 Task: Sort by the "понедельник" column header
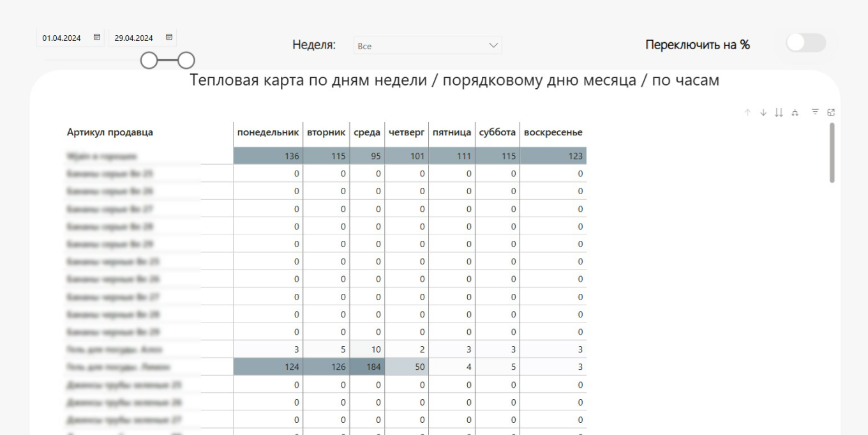267,132
